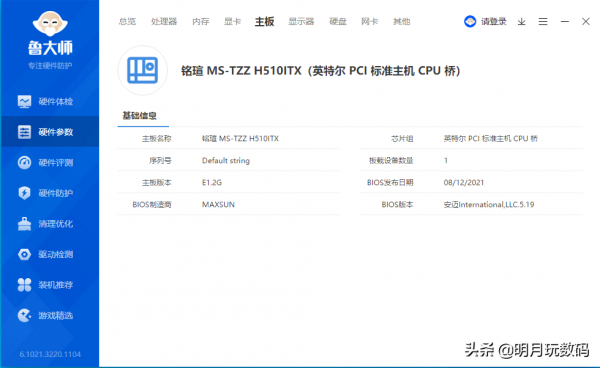
Task: Minimize the 鲁大师 window
Action: coord(564,22)
